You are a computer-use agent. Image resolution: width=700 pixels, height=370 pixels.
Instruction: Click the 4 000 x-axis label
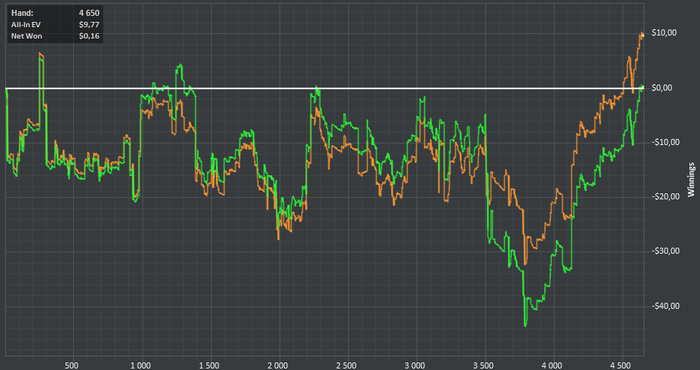(553, 365)
